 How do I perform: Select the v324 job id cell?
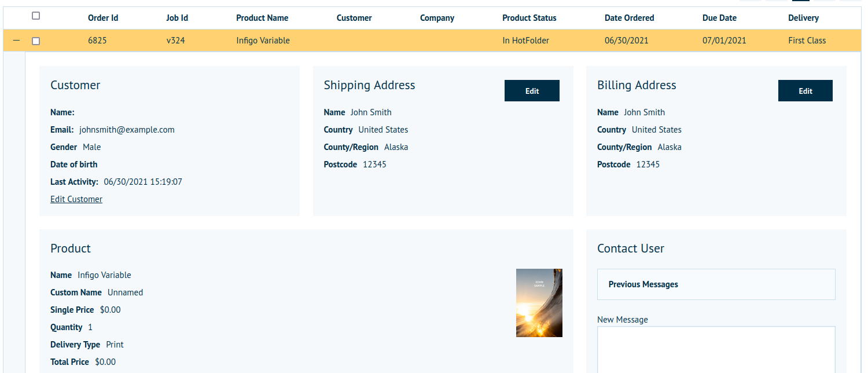click(x=175, y=41)
